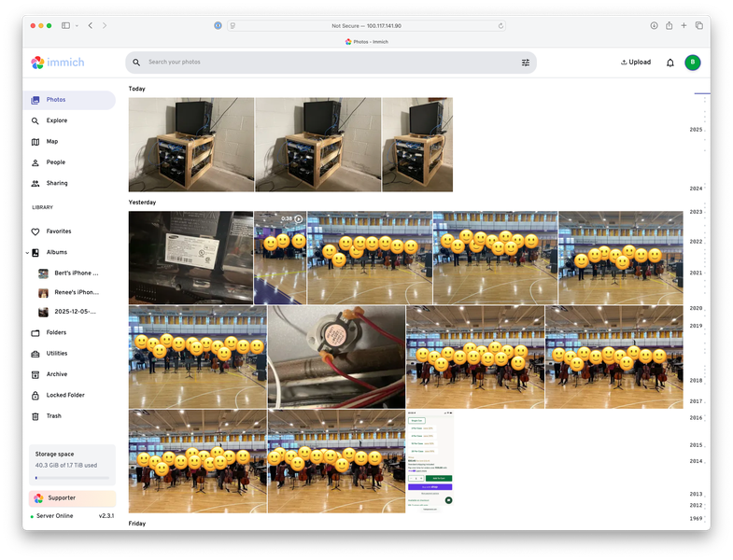Screen dimensions: 733x560
Task: Open Safari downloads icon
Action: [x=654, y=26]
